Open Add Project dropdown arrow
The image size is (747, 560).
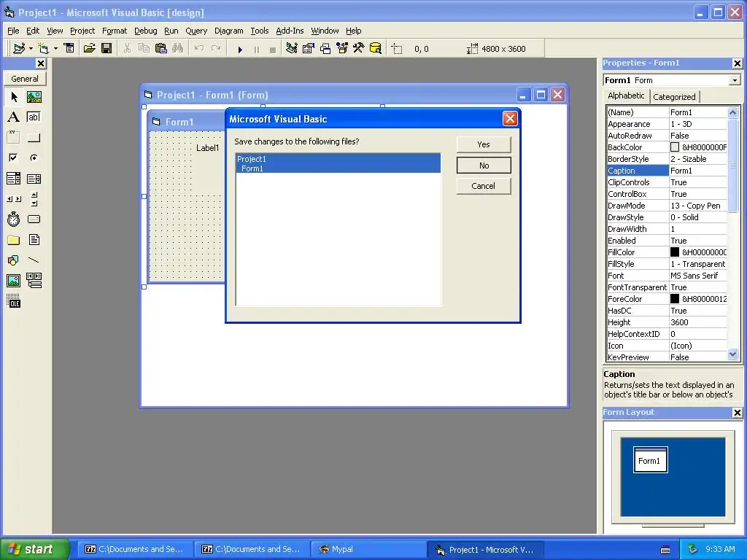tap(31, 49)
